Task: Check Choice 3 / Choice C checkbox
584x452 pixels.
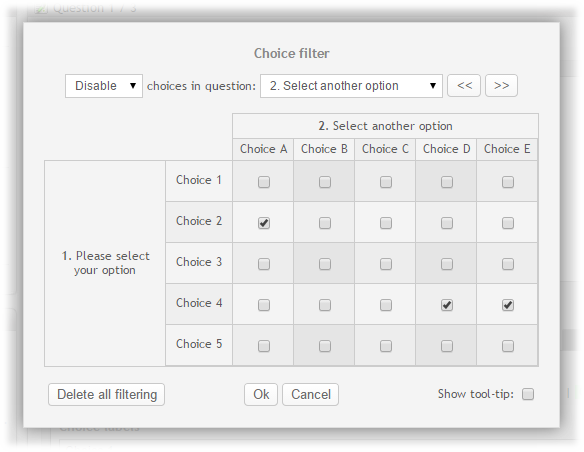Action: (x=385, y=264)
